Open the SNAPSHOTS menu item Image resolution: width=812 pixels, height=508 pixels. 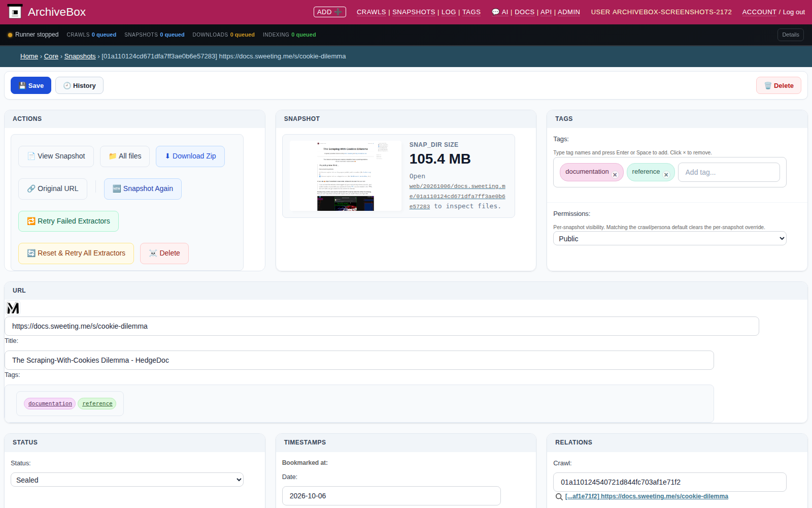(x=414, y=12)
